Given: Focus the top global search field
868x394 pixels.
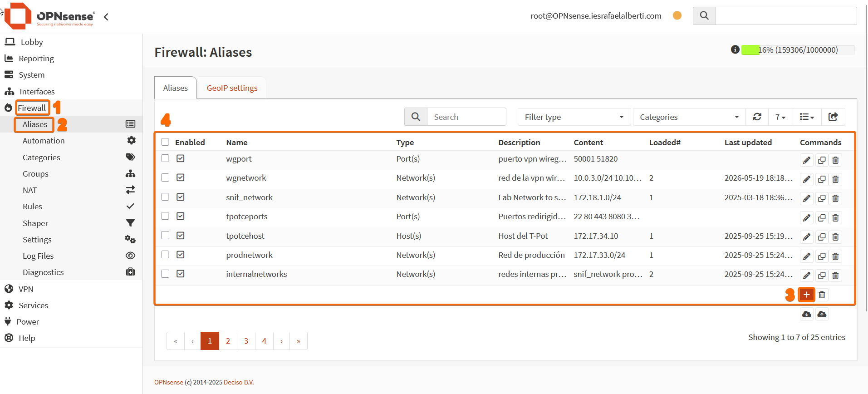Looking at the screenshot, I should coord(786,15).
